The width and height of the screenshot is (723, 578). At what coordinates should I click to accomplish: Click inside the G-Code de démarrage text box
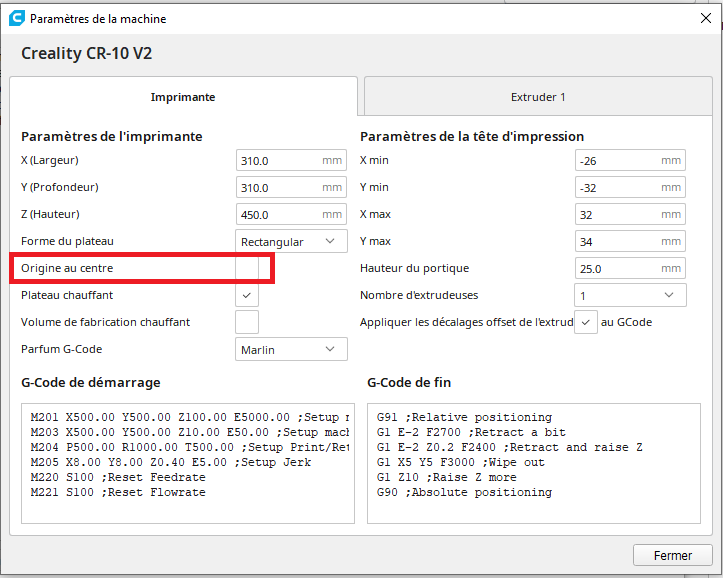point(188,463)
